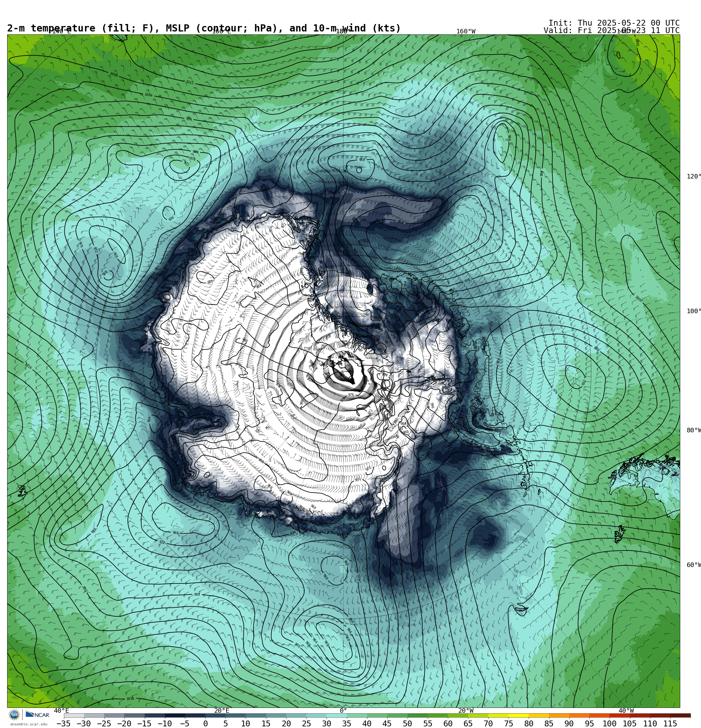Click the 1012 isobar contour label
Screen dimensions: 701x728
point(190,82)
